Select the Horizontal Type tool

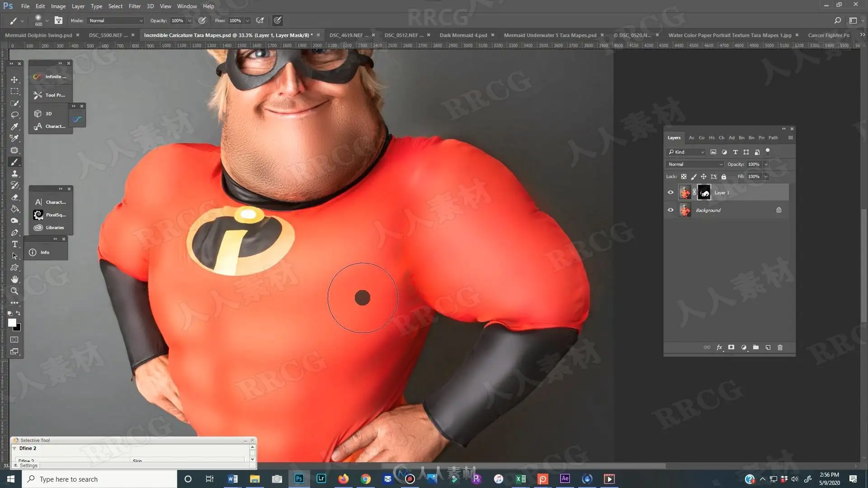pos(14,244)
